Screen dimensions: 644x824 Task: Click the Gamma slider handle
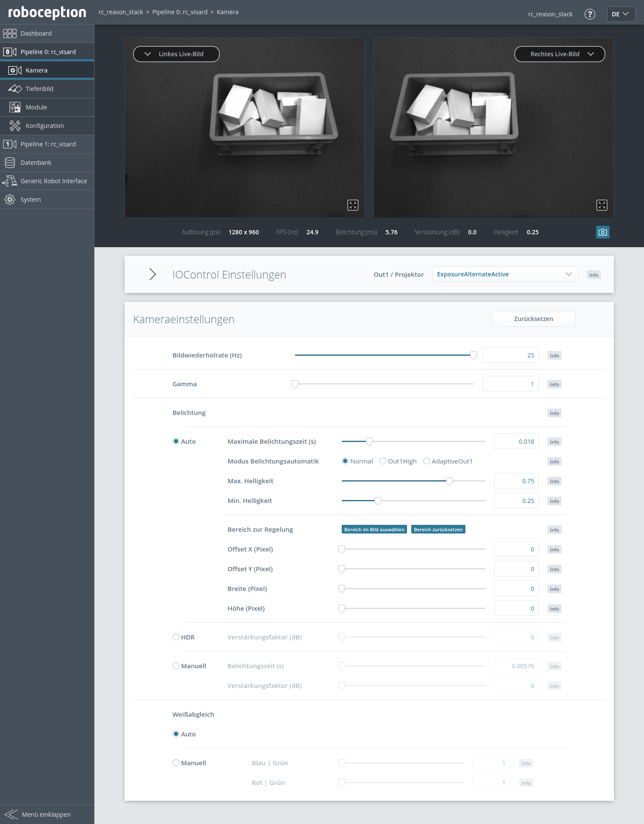tap(295, 384)
